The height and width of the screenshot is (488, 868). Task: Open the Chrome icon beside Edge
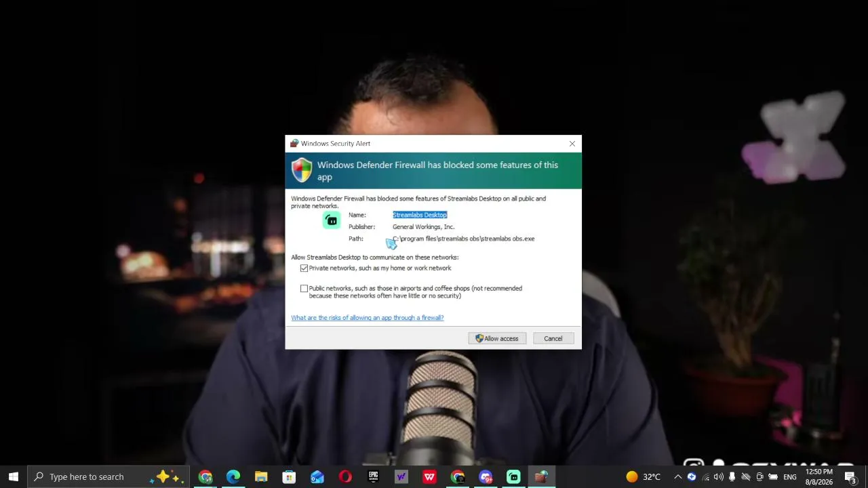pyautogui.click(x=205, y=477)
